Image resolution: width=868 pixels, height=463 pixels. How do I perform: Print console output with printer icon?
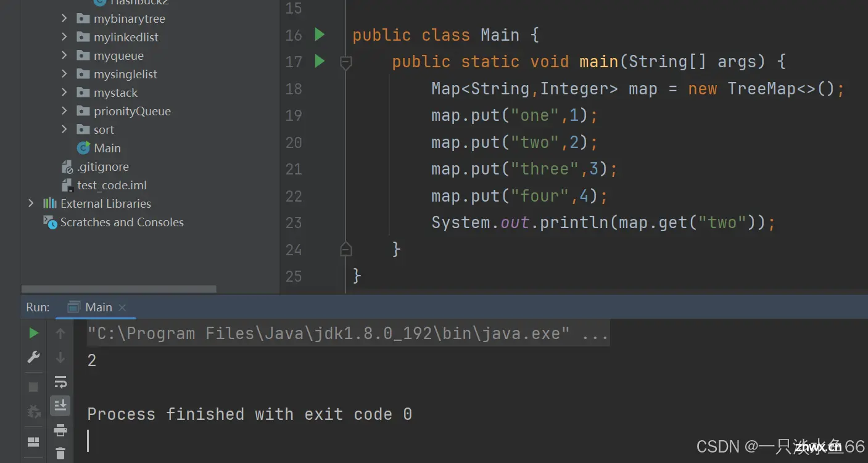click(x=60, y=430)
